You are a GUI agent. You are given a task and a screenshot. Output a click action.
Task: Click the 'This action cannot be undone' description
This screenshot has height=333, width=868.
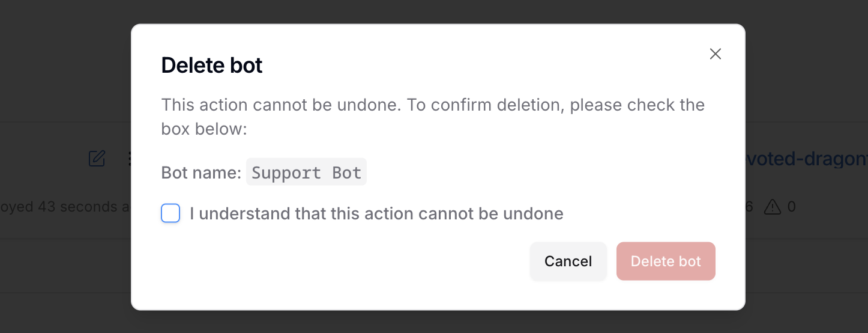280,105
